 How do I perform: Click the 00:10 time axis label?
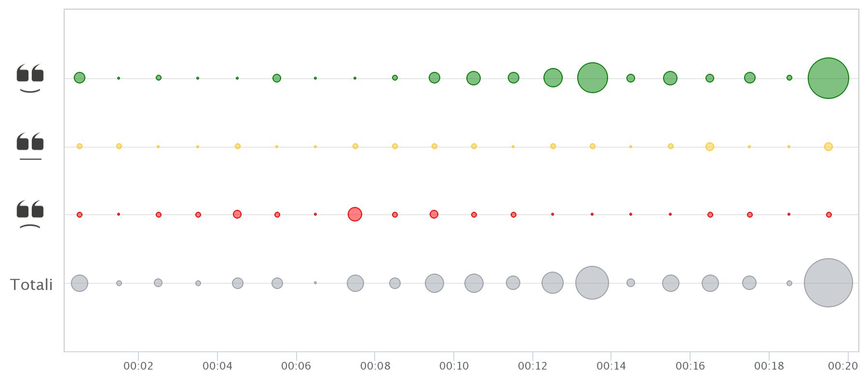pos(454,366)
